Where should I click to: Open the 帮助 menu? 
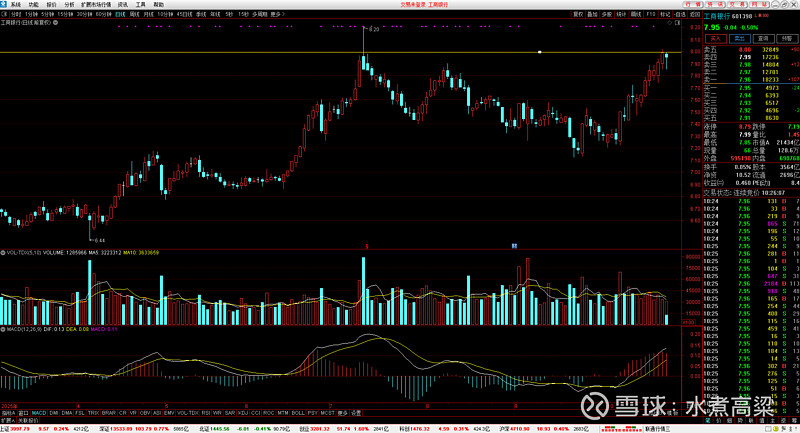pos(158,5)
